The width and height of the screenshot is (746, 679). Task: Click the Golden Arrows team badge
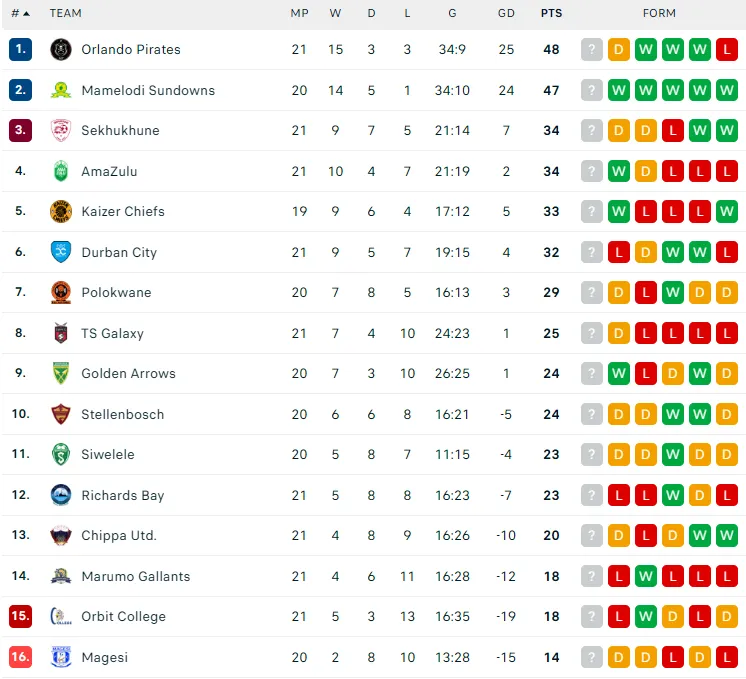coord(61,373)
